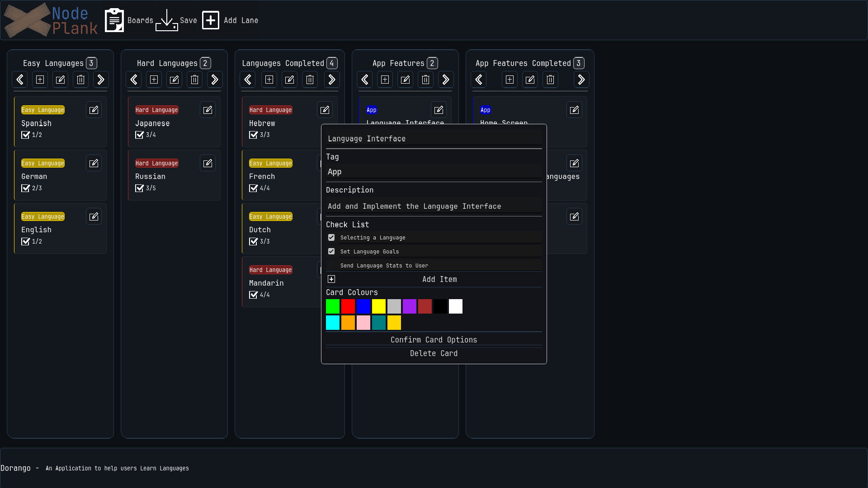The width and height of the screenshot is (868, 488).
Task: Pick the cyan card colour swatch
Action: tap(333, 323)
